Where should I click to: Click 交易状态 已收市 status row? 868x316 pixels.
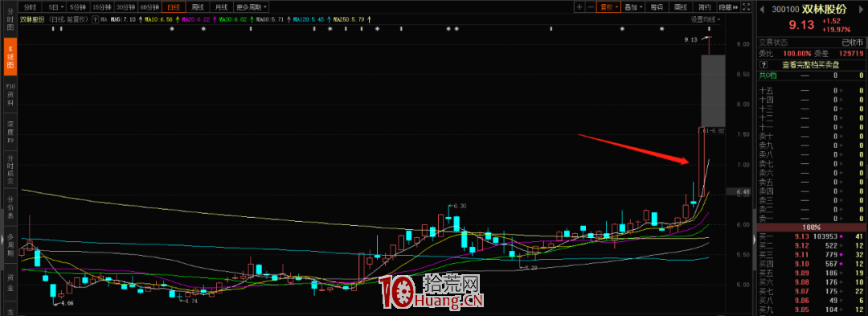811,42
